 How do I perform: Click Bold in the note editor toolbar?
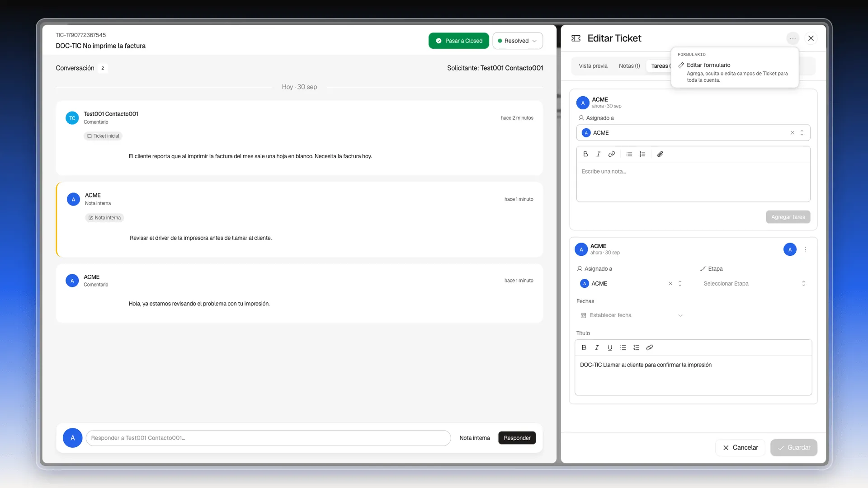click(x=585, y=154)
